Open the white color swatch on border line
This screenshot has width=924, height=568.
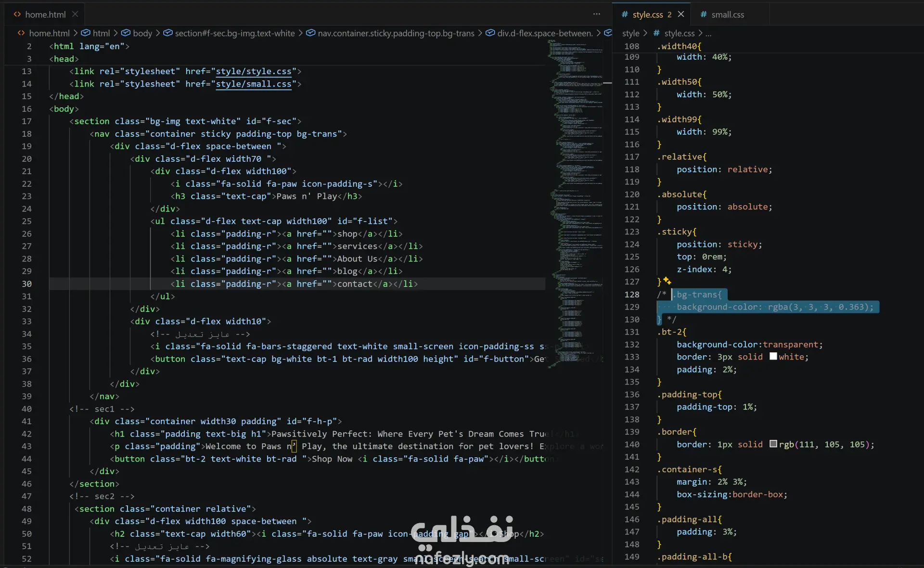773,356
